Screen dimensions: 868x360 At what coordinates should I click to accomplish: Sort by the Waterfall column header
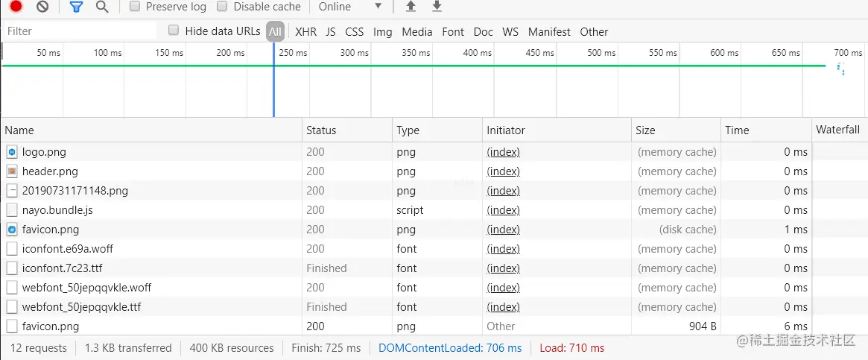point(840,130)
